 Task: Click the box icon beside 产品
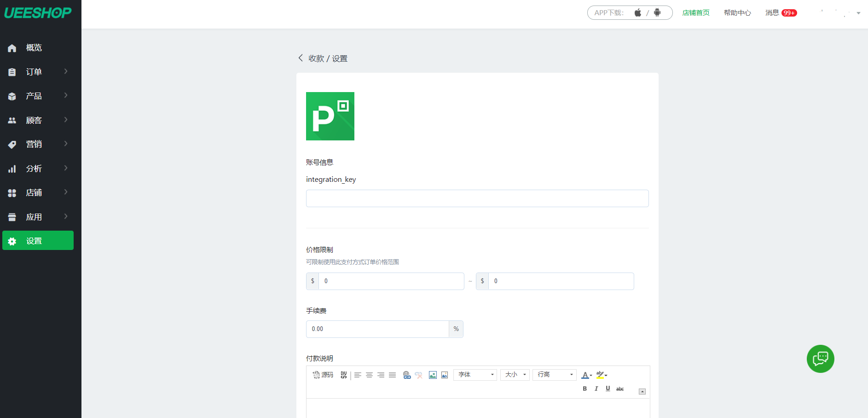(x=12, y=96)
